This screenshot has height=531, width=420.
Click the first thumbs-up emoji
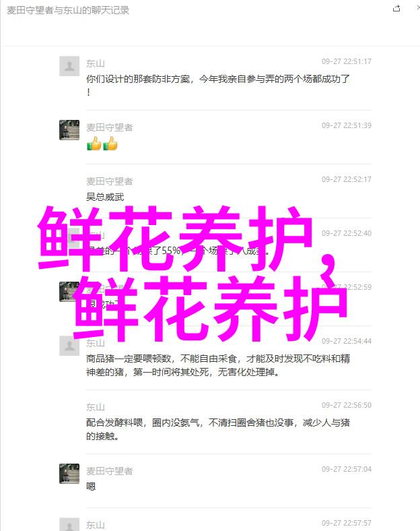[x=94, y=144]
